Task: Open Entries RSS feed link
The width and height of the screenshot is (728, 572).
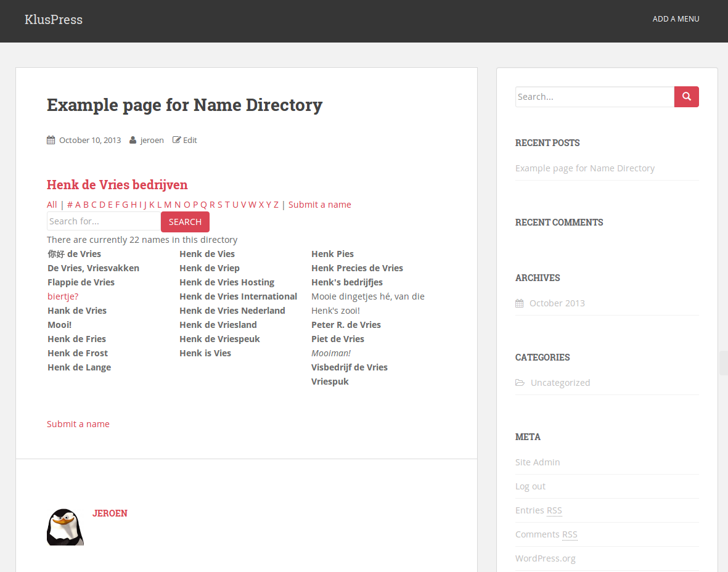Action: click(538, 510)
